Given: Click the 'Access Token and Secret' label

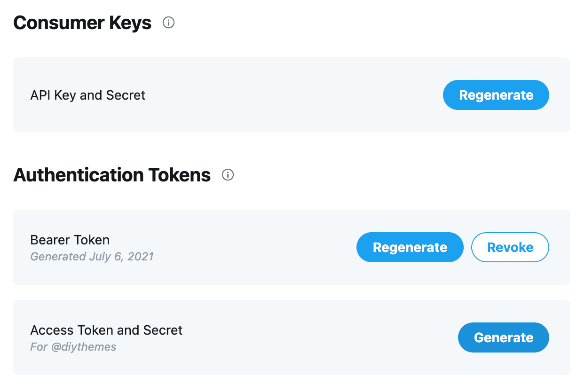Looking at the screenshot, I should 106,330.
